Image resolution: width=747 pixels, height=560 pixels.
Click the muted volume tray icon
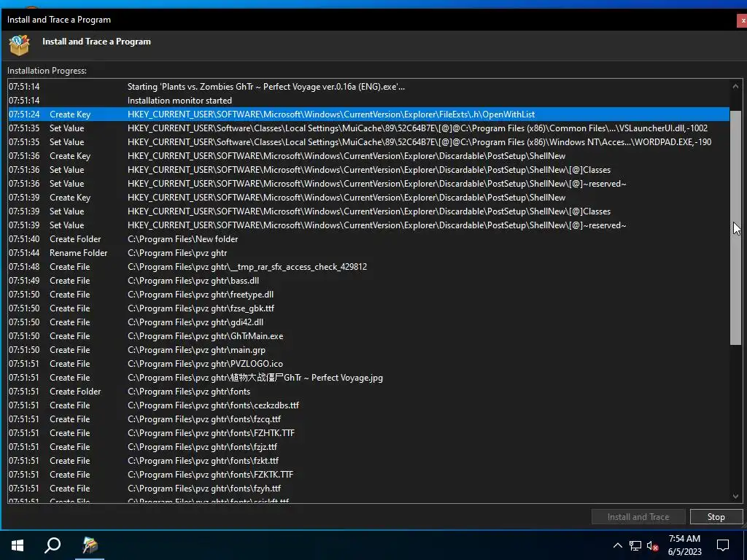653,545
